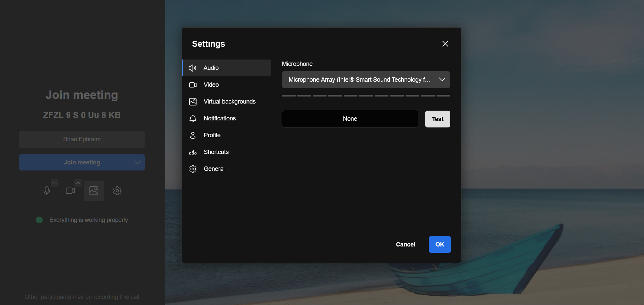The height and width of the screenshot is (305, 644).
Task: Click the Video camera icon in sidebar
Action: [193, 85]
